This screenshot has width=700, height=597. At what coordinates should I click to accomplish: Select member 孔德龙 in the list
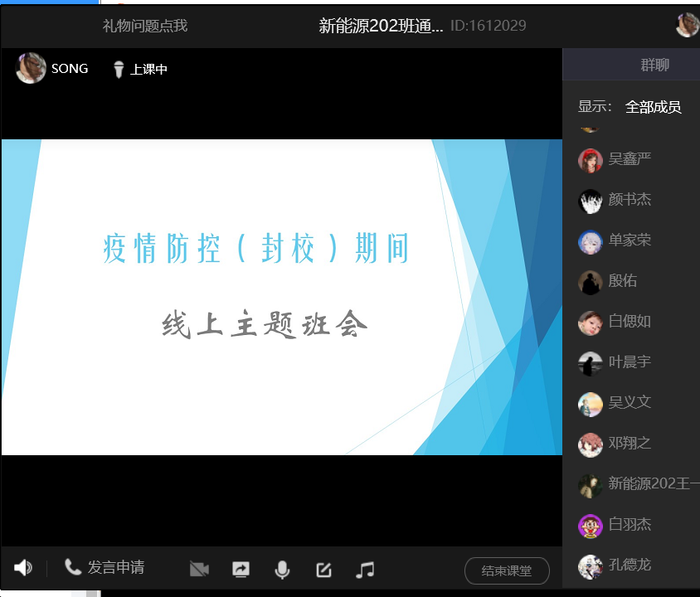coord(630,565)
